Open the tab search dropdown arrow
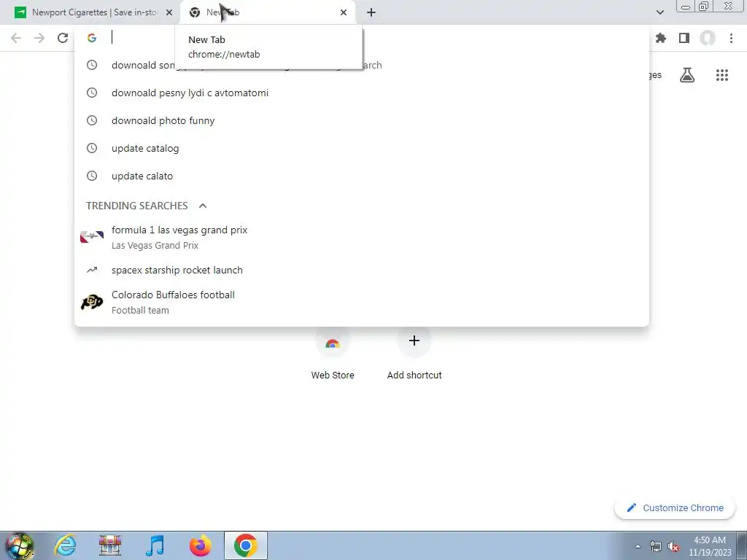This screenshot has width=747, height=560. [x=659, y=12]
